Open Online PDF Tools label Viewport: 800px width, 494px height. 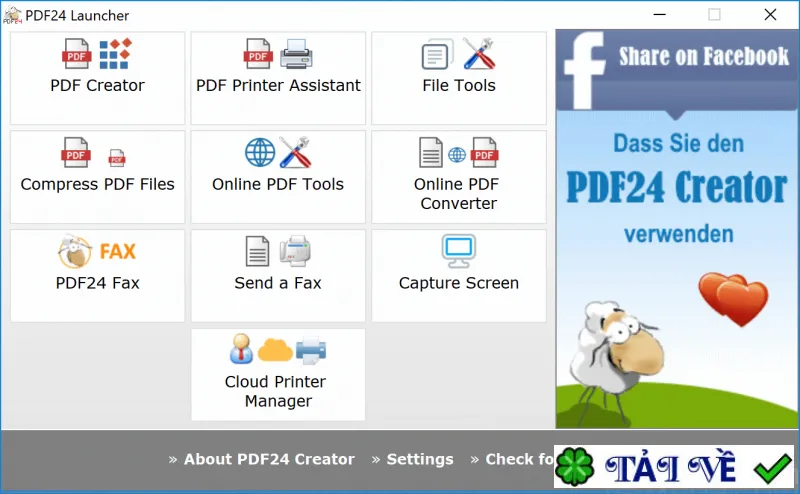278,184
